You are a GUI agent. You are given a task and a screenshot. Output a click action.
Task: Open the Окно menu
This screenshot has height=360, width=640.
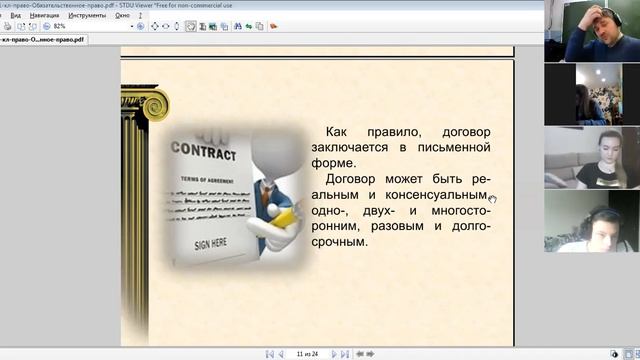pos(122,16)
